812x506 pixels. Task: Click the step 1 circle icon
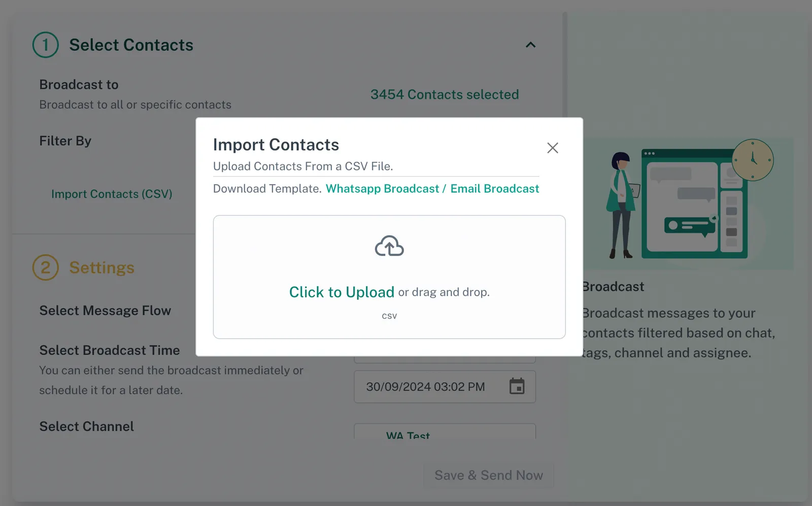tap(46, 45)
